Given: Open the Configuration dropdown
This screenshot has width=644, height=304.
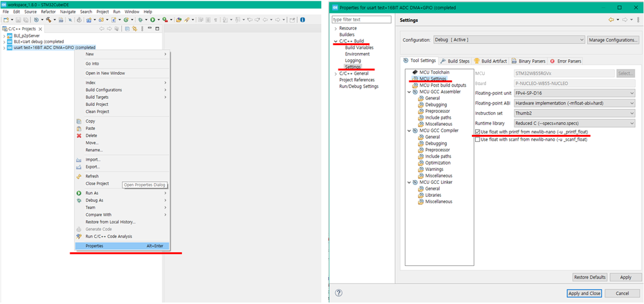Looking at the screenshot, I should pyautogui.click(x=509, y=40).
